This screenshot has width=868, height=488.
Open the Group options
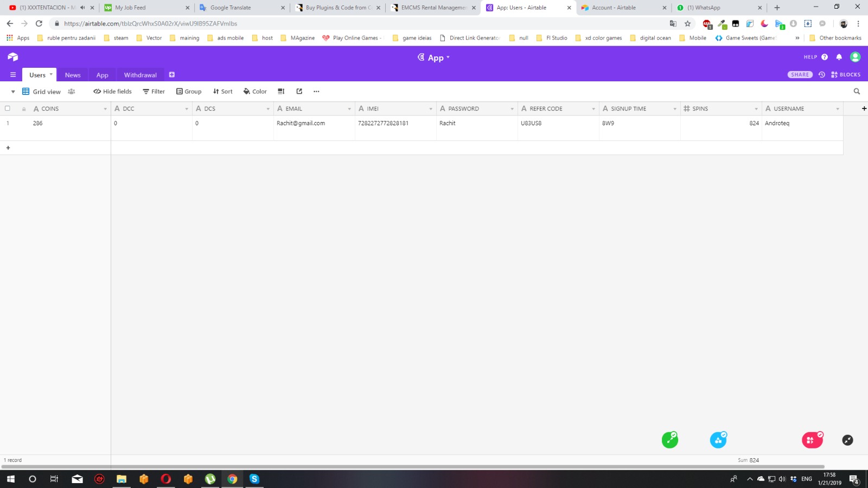click(x=189, y=92)
